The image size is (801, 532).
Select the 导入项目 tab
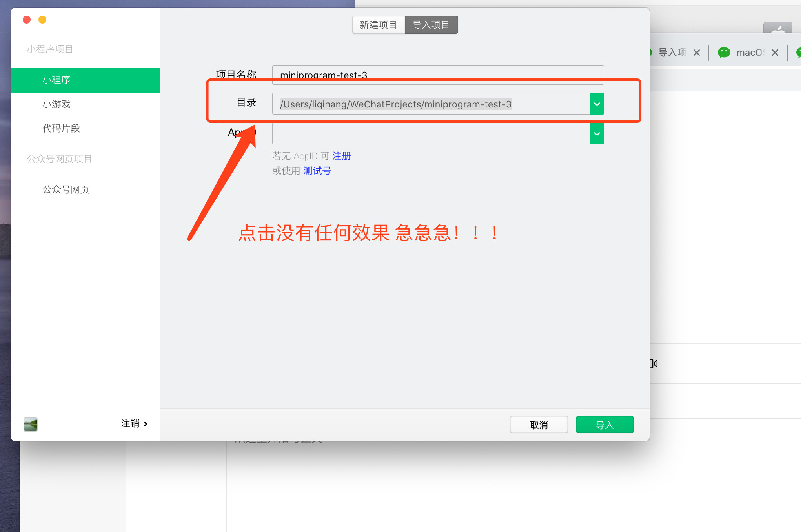pos(431,25)
